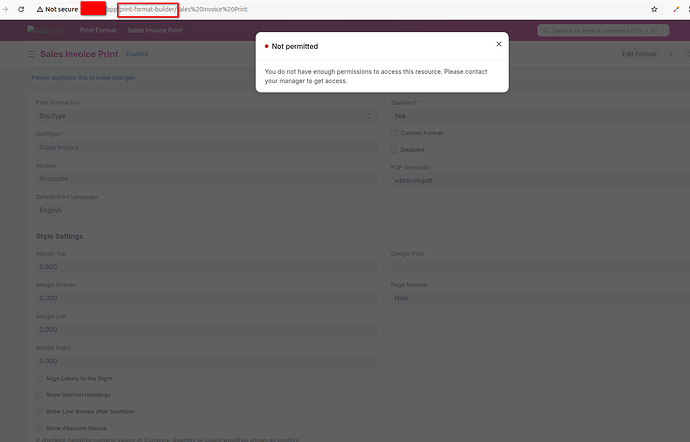Click the browser back arrow

[7, 9]
